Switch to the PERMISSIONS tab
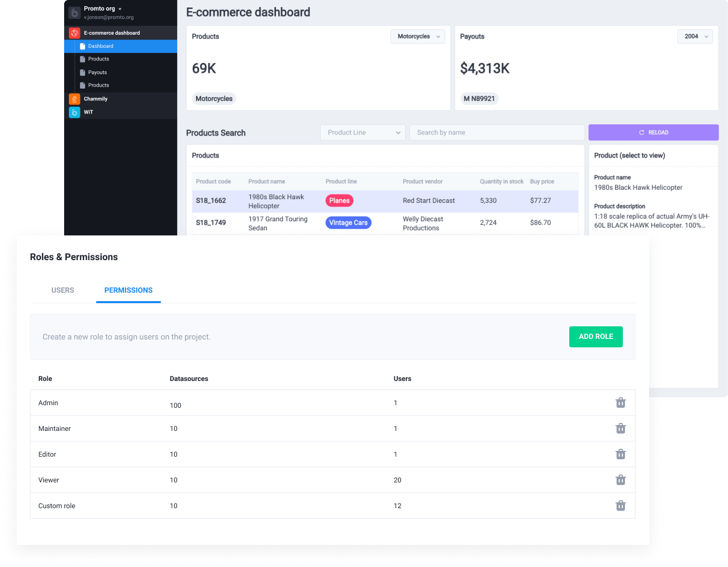 [x=128, y=290]
